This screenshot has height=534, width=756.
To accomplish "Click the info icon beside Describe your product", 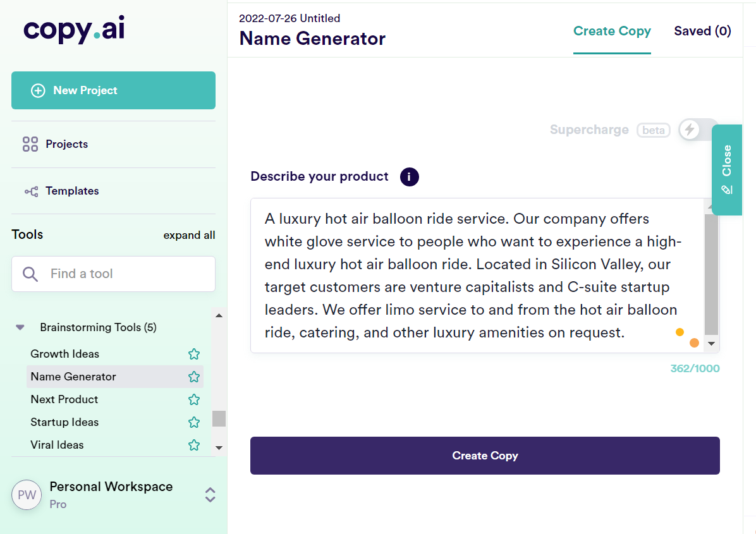I will click(409, 177).
